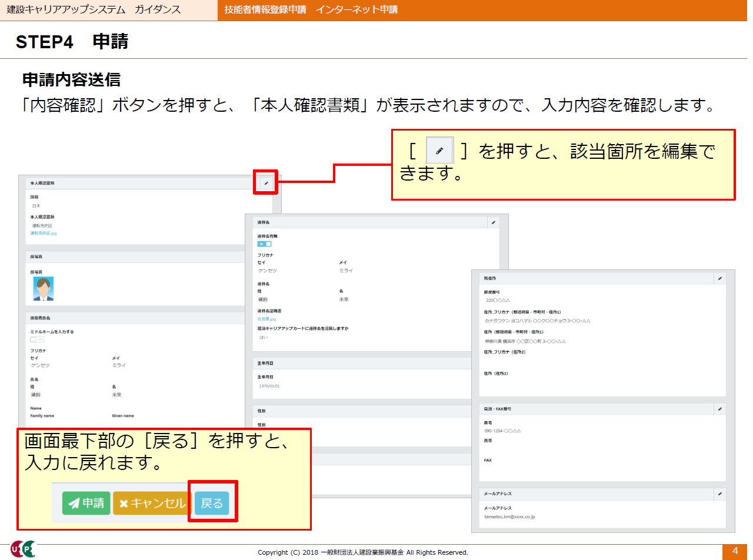Screen dimensions: 753x560
Task: Select the phone number 090-1234-〇〇△△
Action: point(502,431)
